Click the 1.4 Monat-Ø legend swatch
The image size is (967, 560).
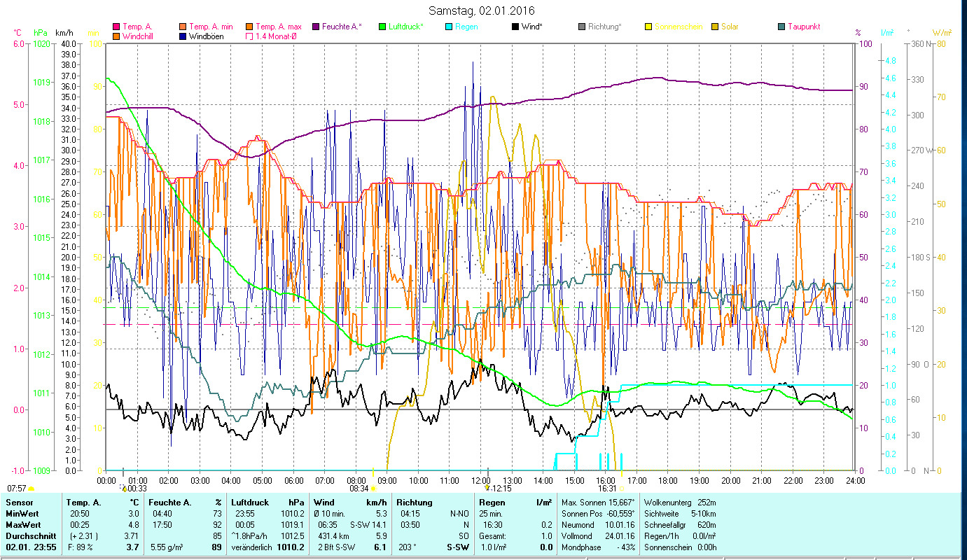(250, 36)
